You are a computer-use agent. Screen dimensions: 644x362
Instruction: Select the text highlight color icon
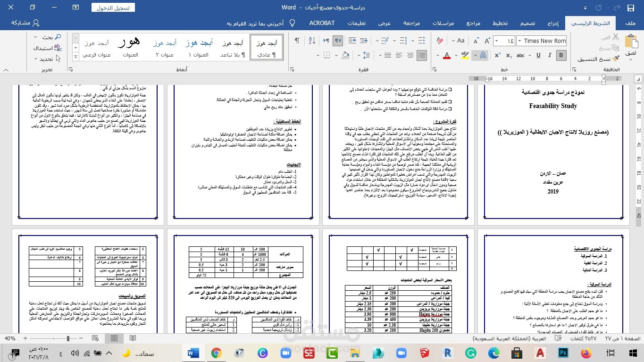[x=465, y=55]
